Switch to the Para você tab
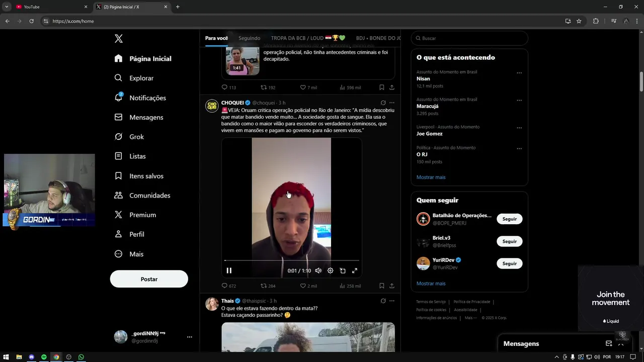This screenshot has width=644, height=362. (216, 38)
